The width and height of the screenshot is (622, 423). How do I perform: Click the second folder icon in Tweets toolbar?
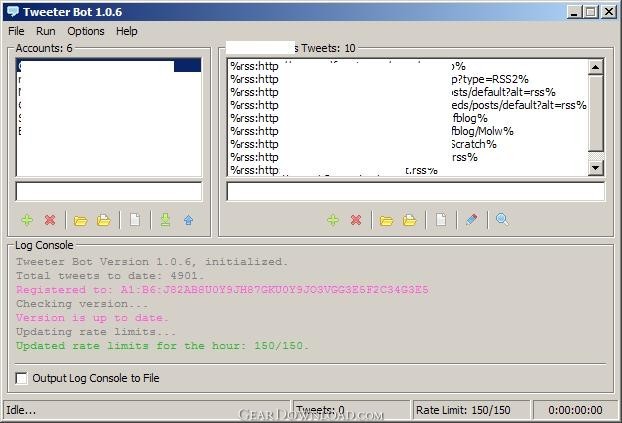410,220
